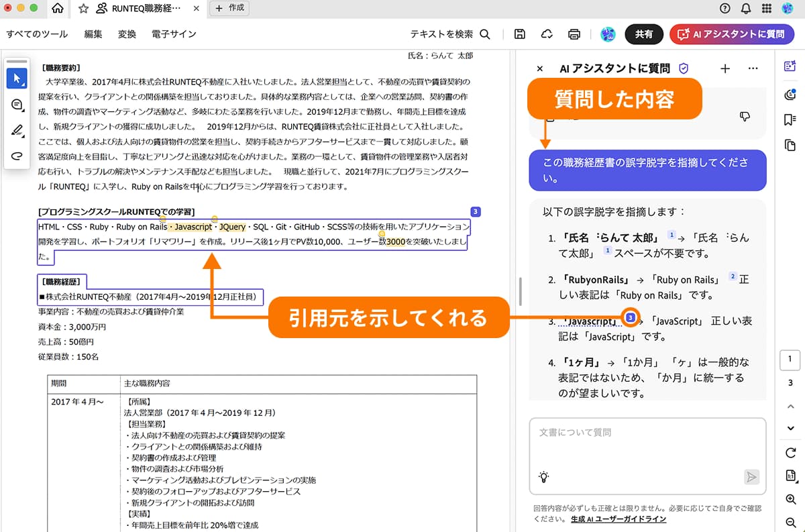Click the save document icon

tap(519, 34)
